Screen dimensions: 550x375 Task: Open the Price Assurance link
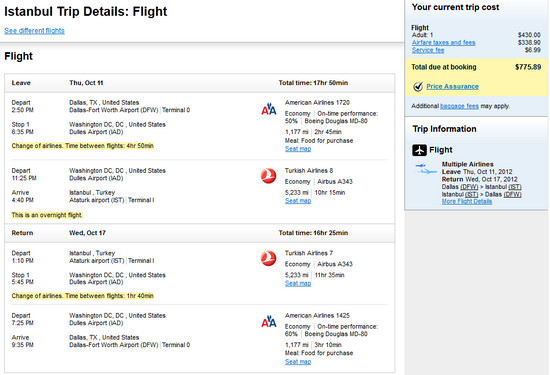coord(452,86)
